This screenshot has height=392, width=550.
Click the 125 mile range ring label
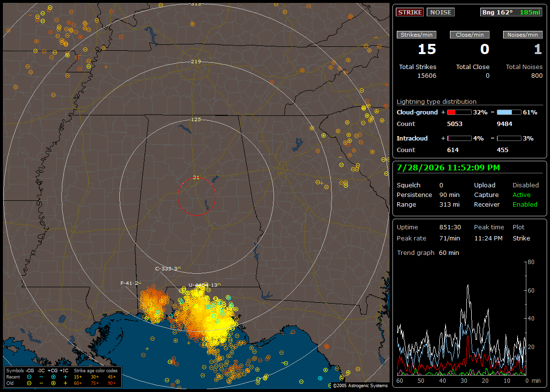pos(196,119)
